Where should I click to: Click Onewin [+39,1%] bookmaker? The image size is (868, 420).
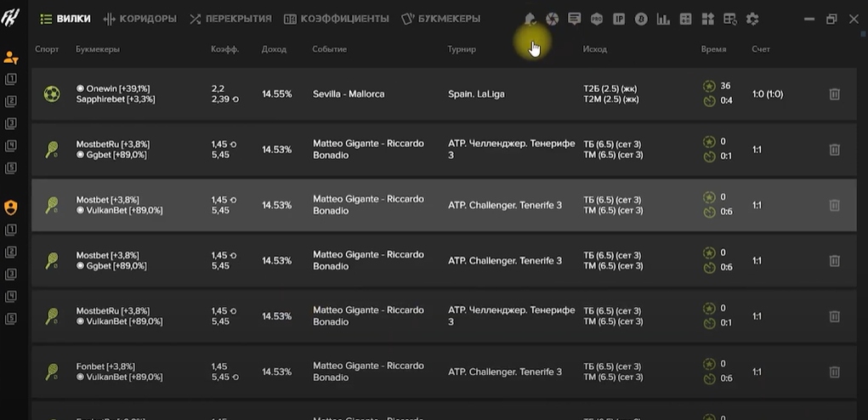[113, 88]
